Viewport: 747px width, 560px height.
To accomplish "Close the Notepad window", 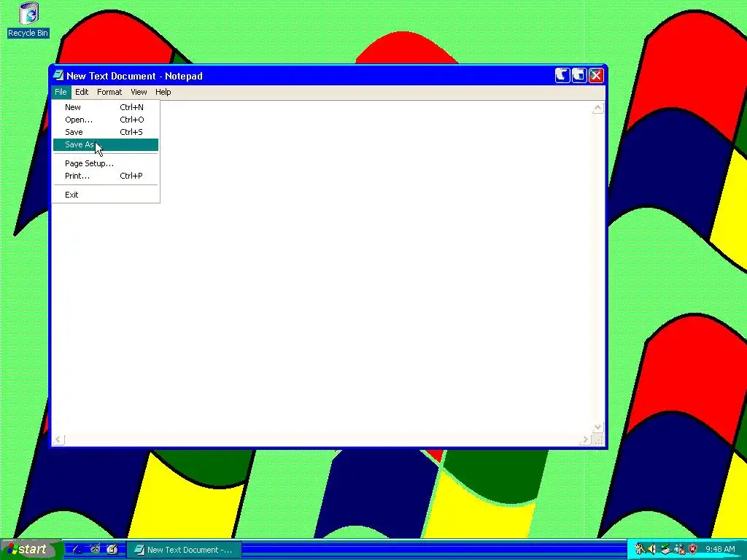I will pyautogui.click(x=596, y=75).
